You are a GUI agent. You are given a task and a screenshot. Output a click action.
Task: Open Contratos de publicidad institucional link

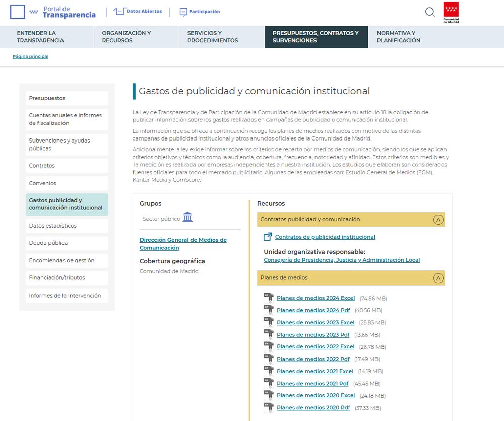click(x=325, y=237)
